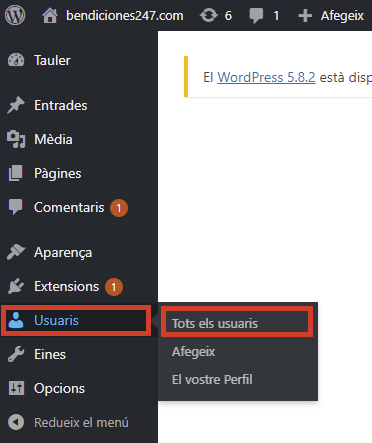Click the plus icon next to Afegeix

pyautogui.click(x=305, y=16)
